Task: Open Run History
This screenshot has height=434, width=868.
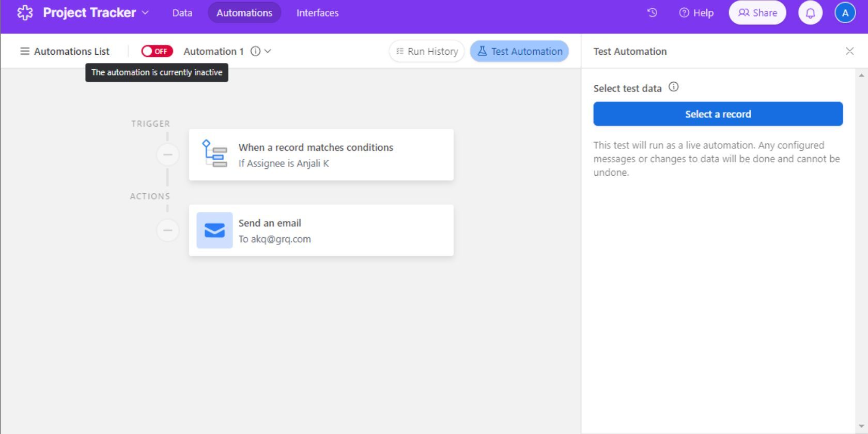Action: [x=427, y=51]
